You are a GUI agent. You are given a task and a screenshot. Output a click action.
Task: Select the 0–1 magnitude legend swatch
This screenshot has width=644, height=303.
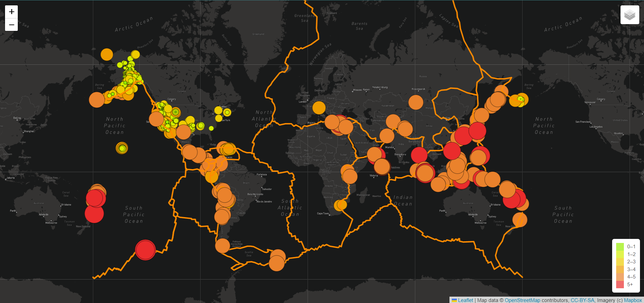point(620,246)
